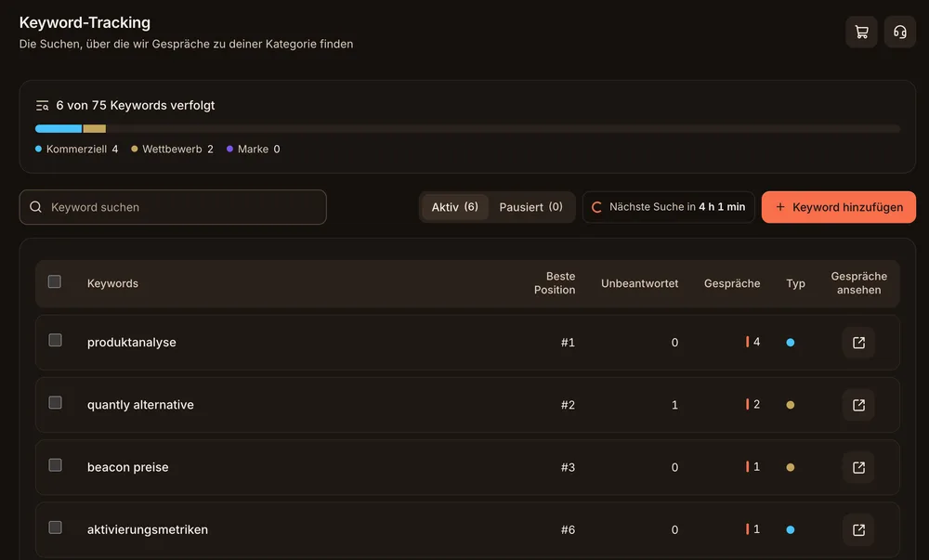Open the shopping cart icon
This screenshot has height=560, width=929.
pyautogui.click(x=861, y=32)
